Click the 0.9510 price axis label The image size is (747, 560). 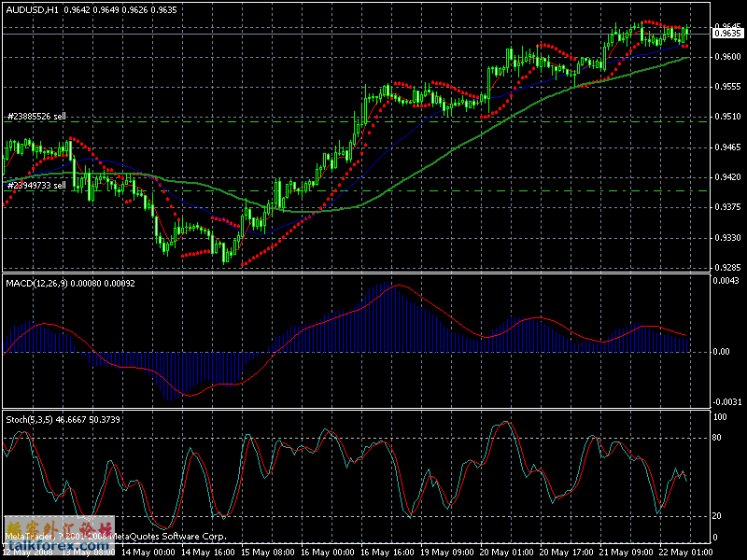click(728, 117)
